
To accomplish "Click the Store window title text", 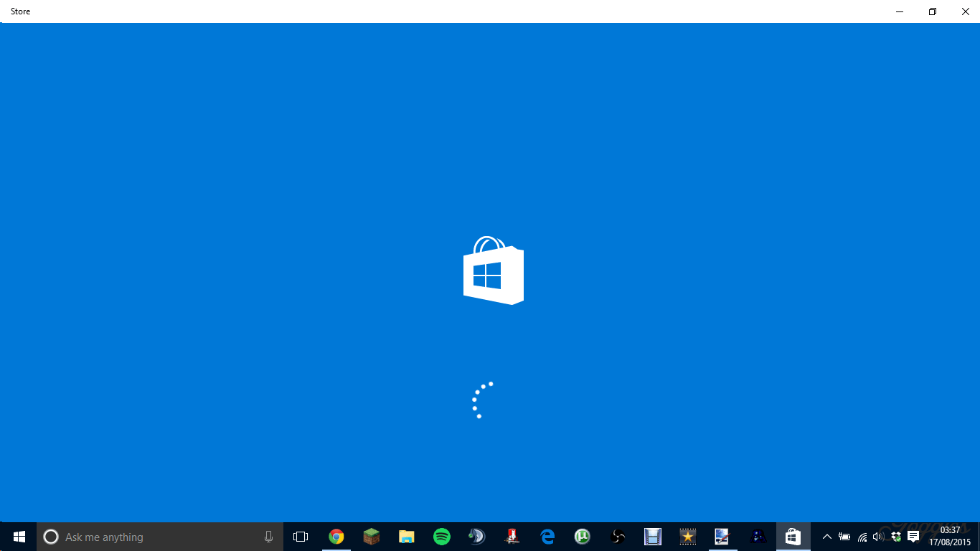I will tap(20, 11).
